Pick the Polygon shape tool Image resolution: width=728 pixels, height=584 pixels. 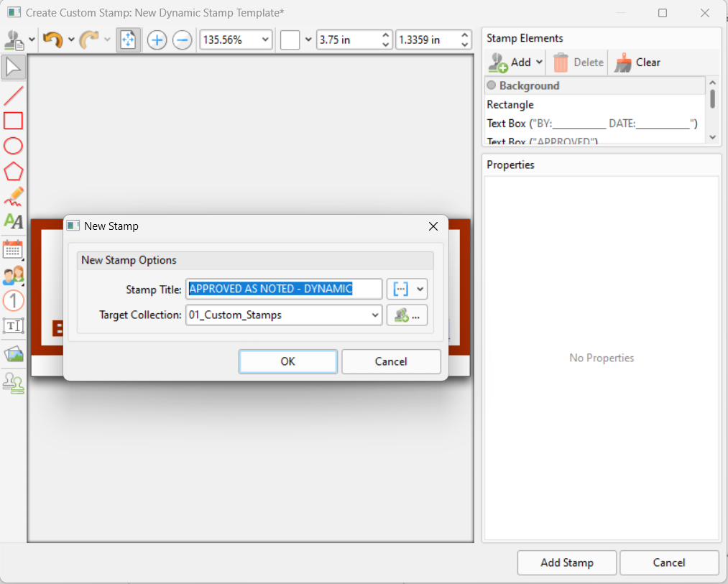click(x=13, y=171)
